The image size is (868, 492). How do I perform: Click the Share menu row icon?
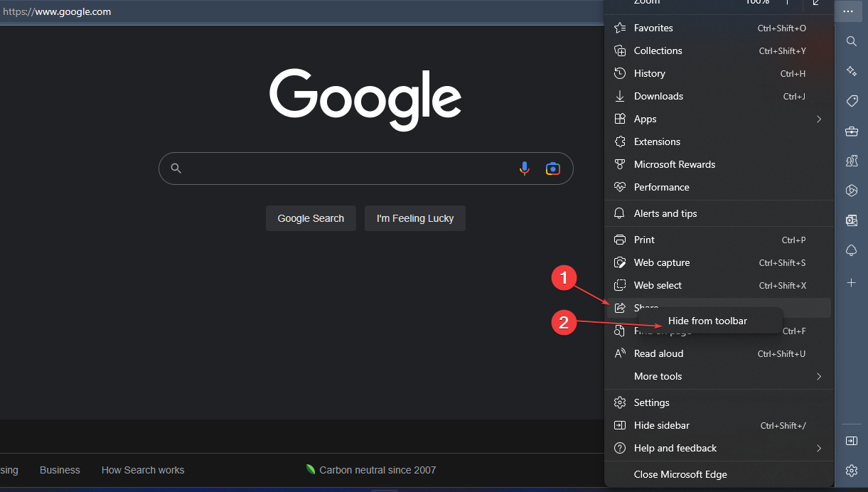coord(620,308)
